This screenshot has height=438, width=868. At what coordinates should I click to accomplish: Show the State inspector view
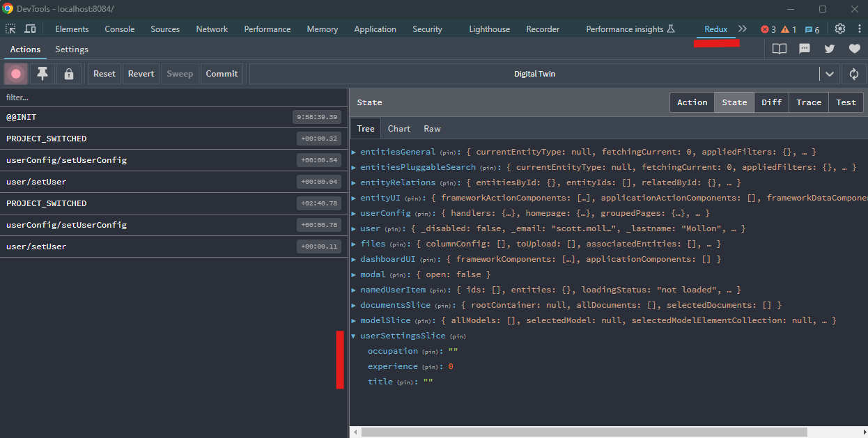coord(734,102)
